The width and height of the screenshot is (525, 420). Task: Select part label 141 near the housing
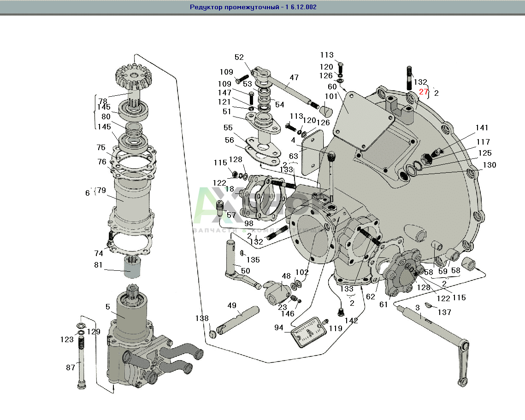pos(482,128)
